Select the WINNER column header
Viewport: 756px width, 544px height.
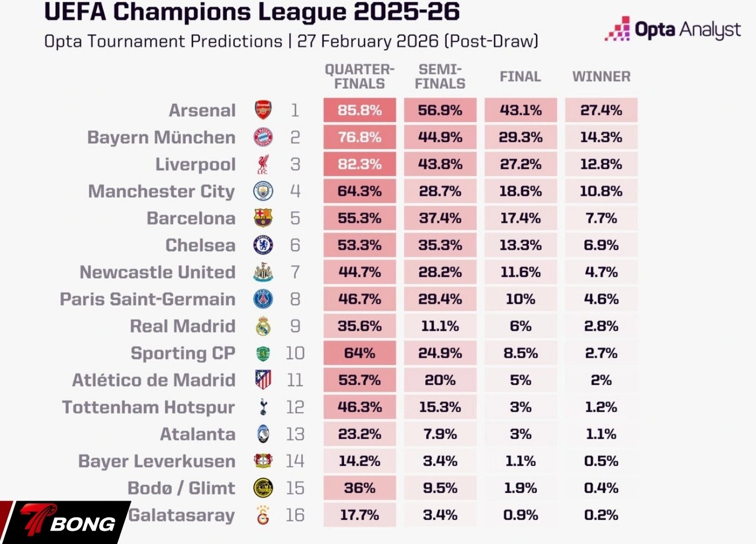601,77
